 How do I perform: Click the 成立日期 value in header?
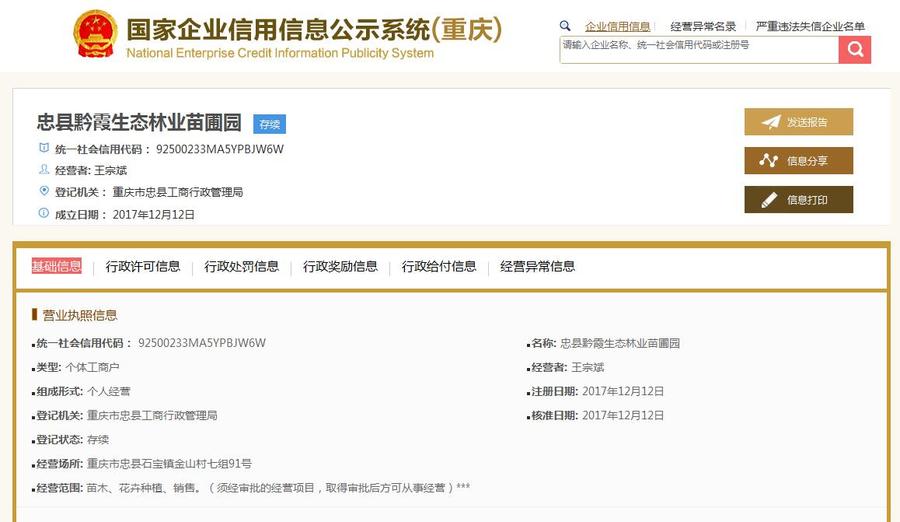click(x=154, y=215)
